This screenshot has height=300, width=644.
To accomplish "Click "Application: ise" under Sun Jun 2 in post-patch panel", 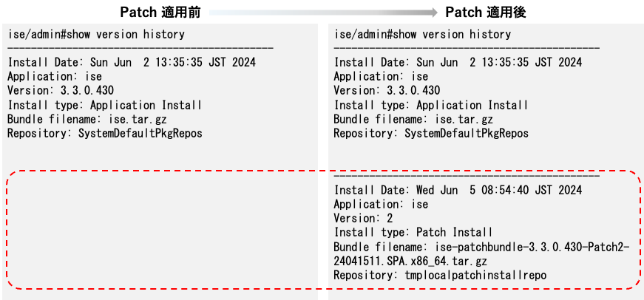I will coord(381,76).
